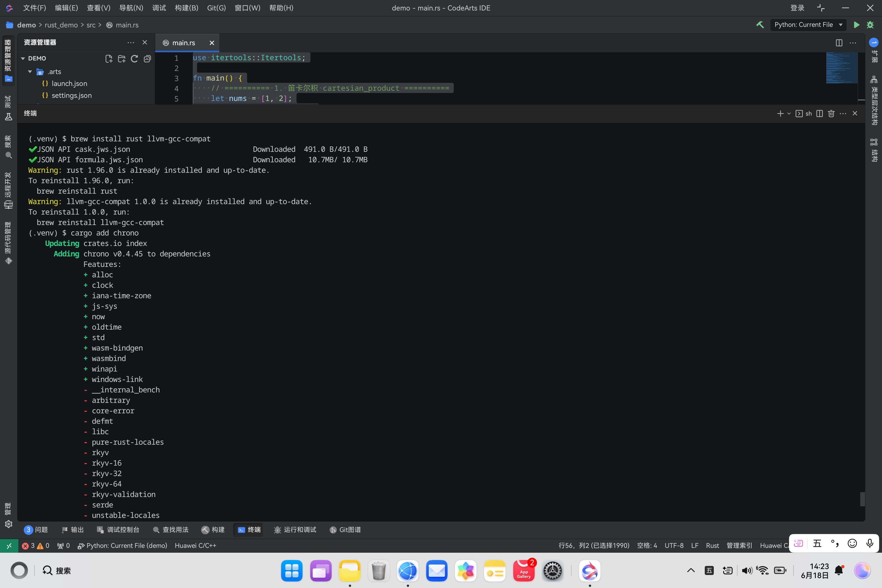Screen dimensions: 882x588
Task: Click the terminal vertical scrollbar thumb
Action: [862, 499]
